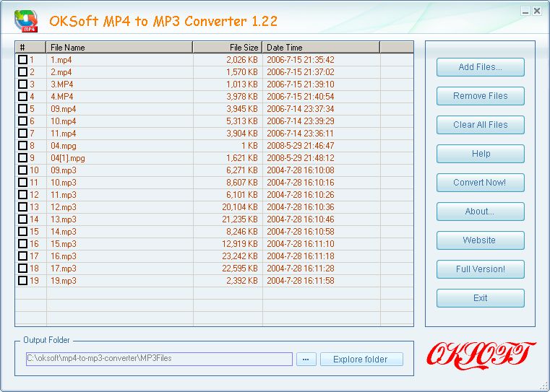The image size is (550, 392).
Task: Open output folder with Explore folder
Action: coord(361,359)
